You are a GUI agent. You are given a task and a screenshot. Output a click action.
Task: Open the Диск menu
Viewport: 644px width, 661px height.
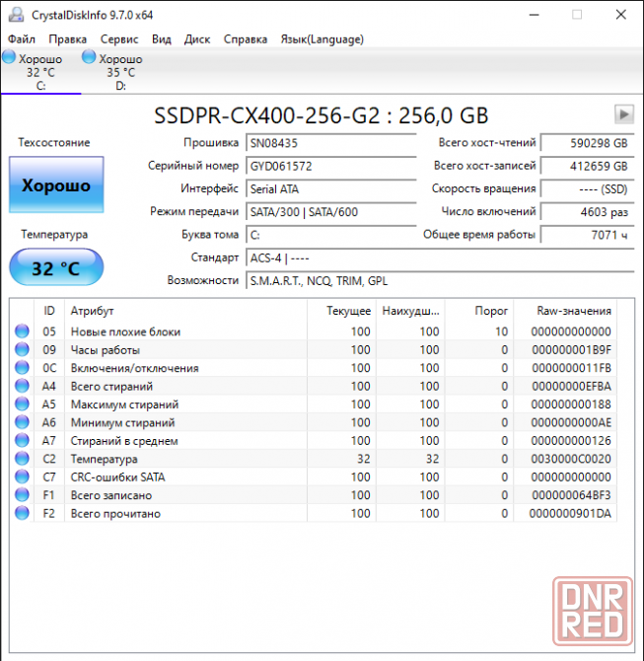tap(197, 39)
